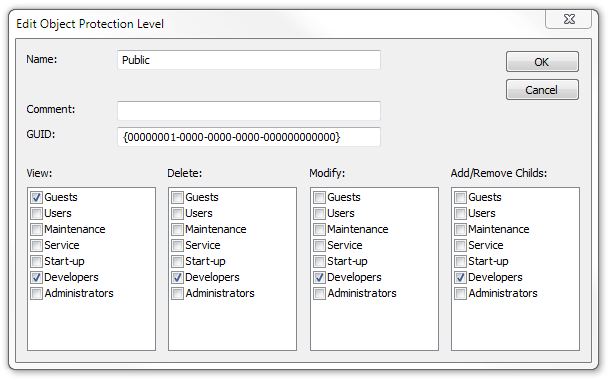
Task: Check Start-up in the Modify list
Action: click(320, 261)
